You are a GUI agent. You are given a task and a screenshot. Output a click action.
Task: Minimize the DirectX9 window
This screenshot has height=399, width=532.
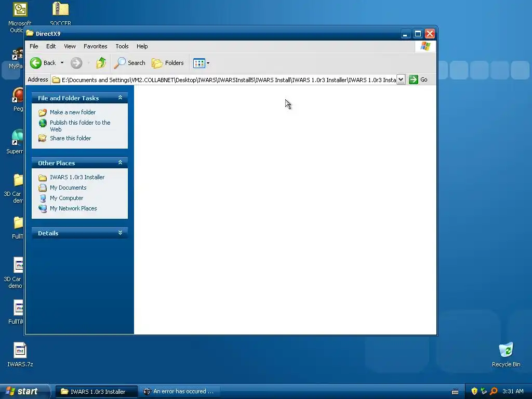point(405,34)
